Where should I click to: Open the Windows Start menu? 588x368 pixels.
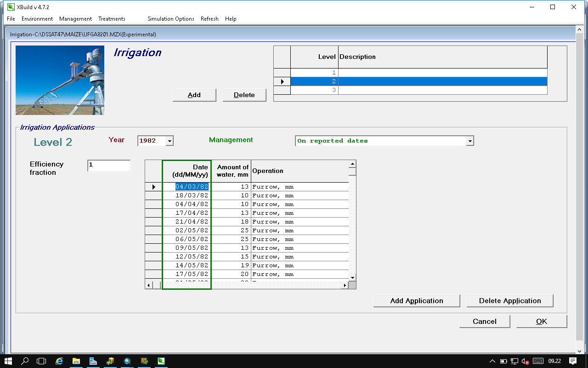pyautogui.click(x=8, y=361)
